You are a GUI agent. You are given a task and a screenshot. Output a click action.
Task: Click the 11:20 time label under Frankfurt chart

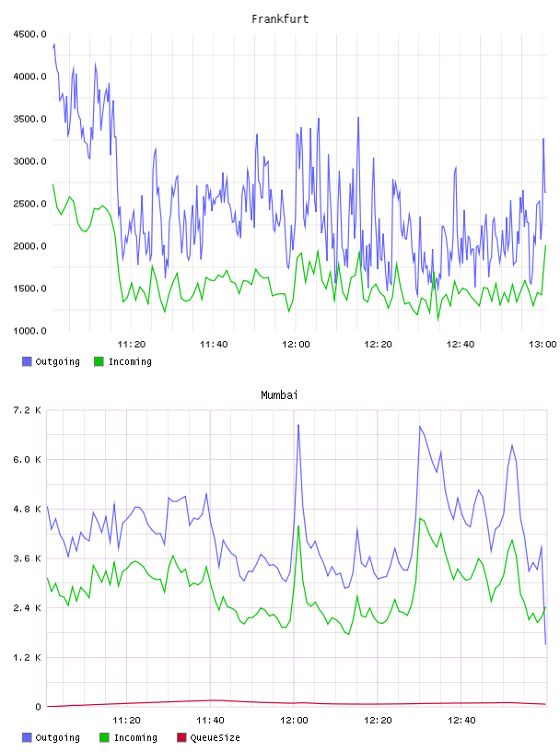pyautogui.click(x=132, y=345)
